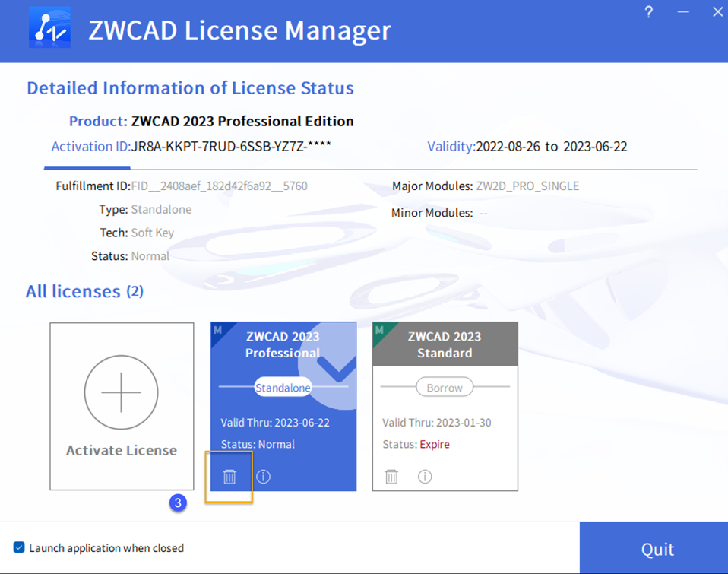Viewport: 728px width, 574px height.
Task: Click Status: Normal on the Professional card
Action: (x=258, y=445)
